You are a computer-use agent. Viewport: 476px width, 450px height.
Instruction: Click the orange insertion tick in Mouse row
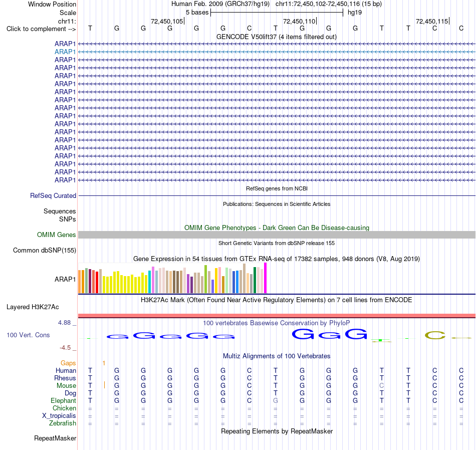click(x=104, y=385)
